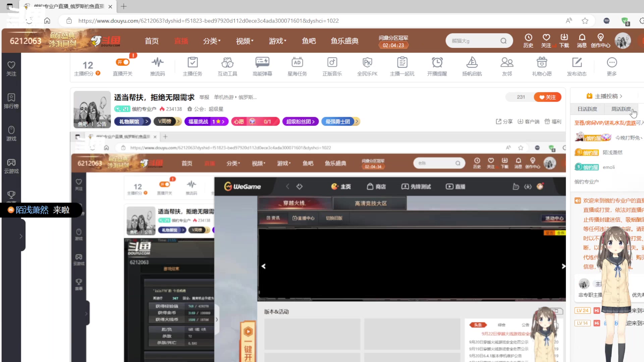Viewport: 644px width, 362px height.
Task: Open 排行榜 ranking in left sidebar
Action: click(11, 101)
